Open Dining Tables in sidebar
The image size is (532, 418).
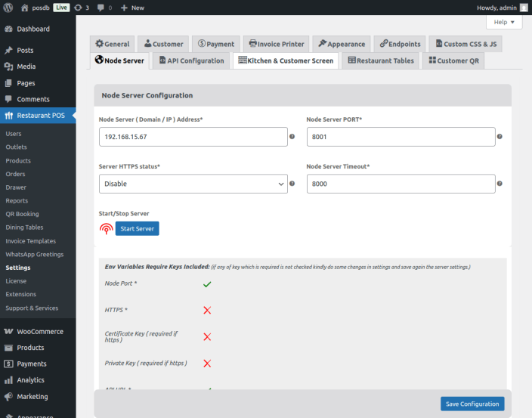24,228
